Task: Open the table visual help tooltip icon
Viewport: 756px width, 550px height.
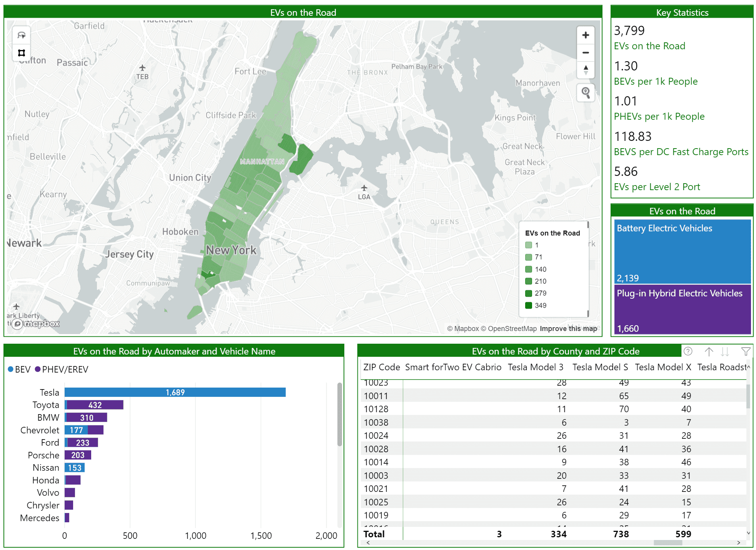Action: 688,351
